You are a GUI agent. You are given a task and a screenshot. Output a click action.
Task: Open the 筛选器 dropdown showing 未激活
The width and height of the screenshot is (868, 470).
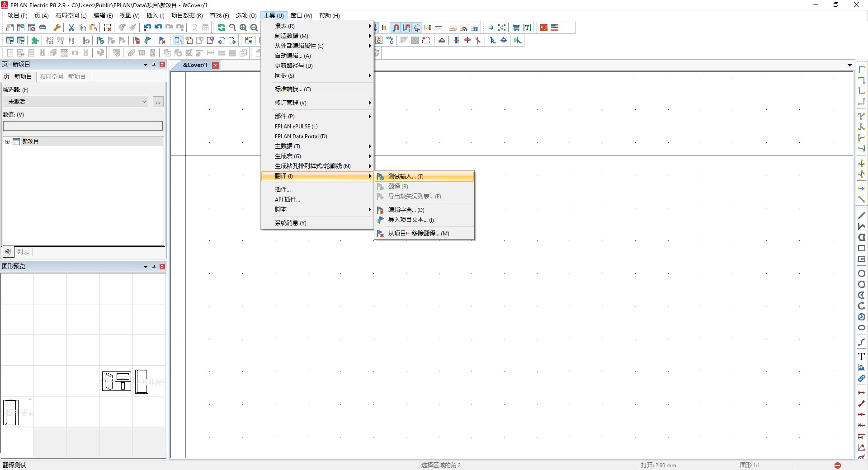pyautogui.click(x=144, y=102)
